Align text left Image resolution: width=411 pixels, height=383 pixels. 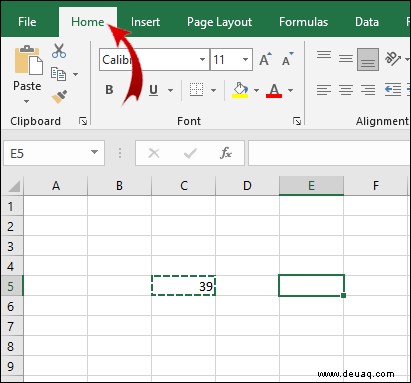(x=324, y=90)
